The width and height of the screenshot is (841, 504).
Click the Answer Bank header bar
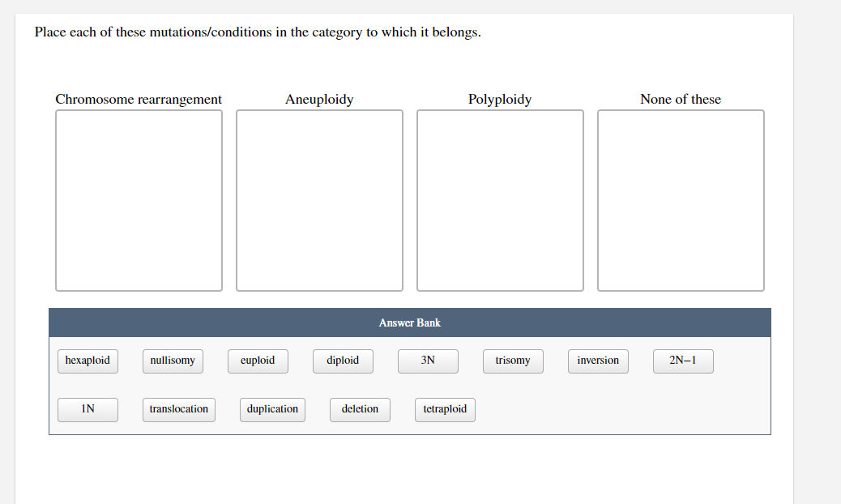click(x=410, y=322)
